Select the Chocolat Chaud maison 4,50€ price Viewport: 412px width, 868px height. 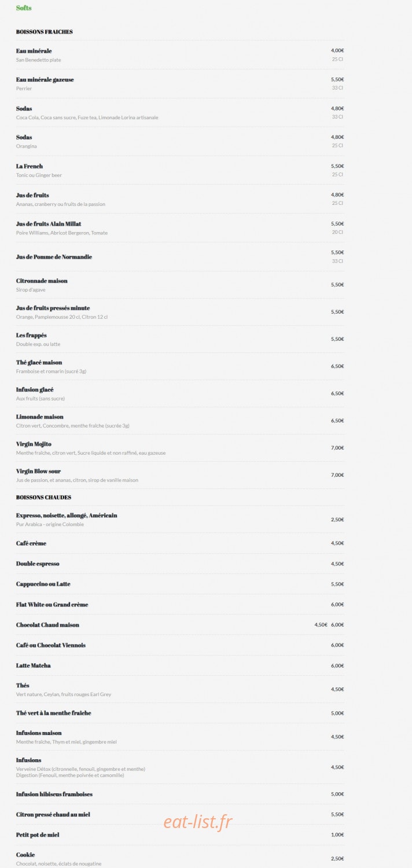321,625
